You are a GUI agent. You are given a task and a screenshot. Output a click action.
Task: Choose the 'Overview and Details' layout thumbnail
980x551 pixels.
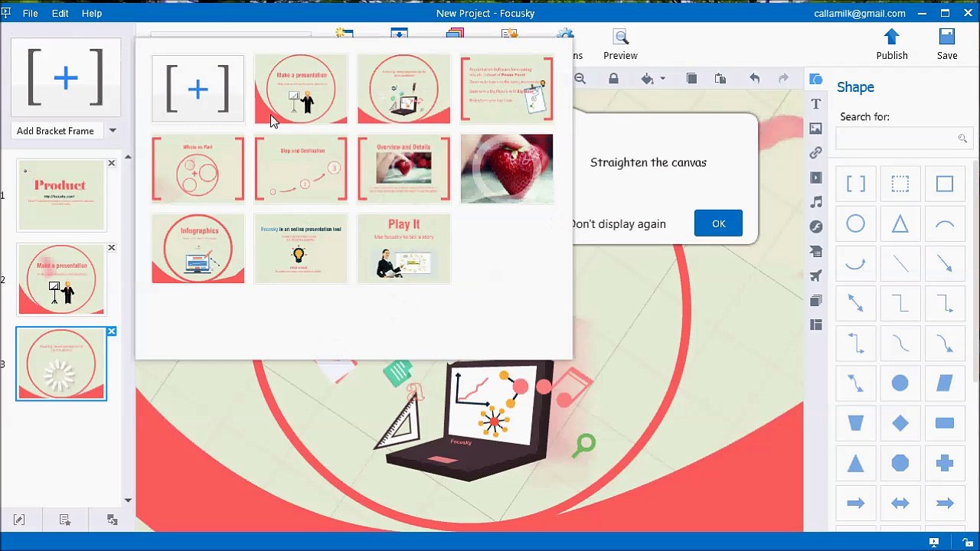403,169
